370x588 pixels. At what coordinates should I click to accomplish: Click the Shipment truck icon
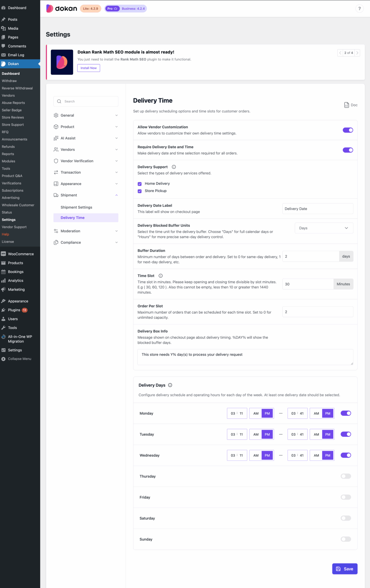click(x=56, y=195)
